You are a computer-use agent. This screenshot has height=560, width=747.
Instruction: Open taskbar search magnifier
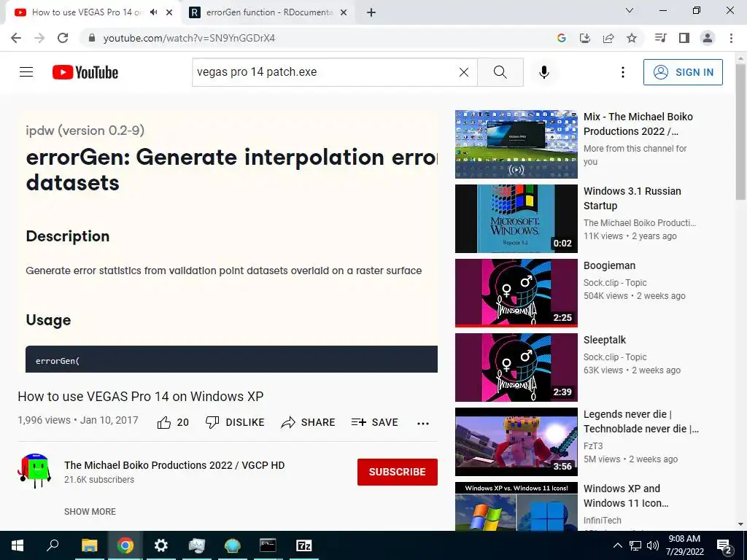tap(53, 545)
